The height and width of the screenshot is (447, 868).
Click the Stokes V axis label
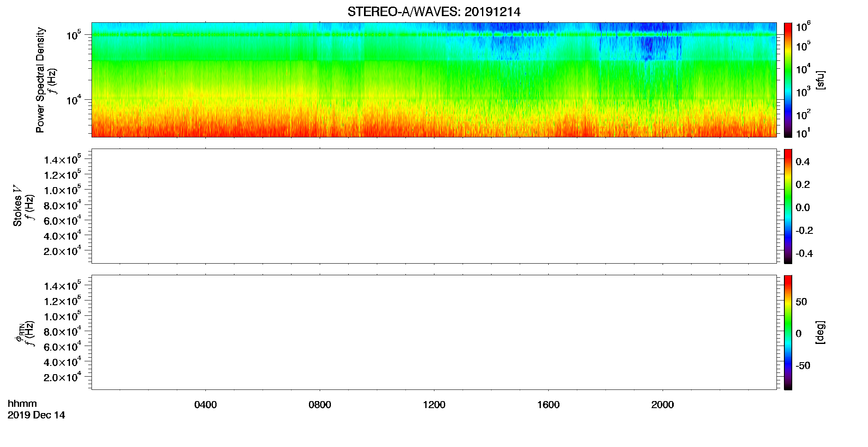[x=17, y=206]
